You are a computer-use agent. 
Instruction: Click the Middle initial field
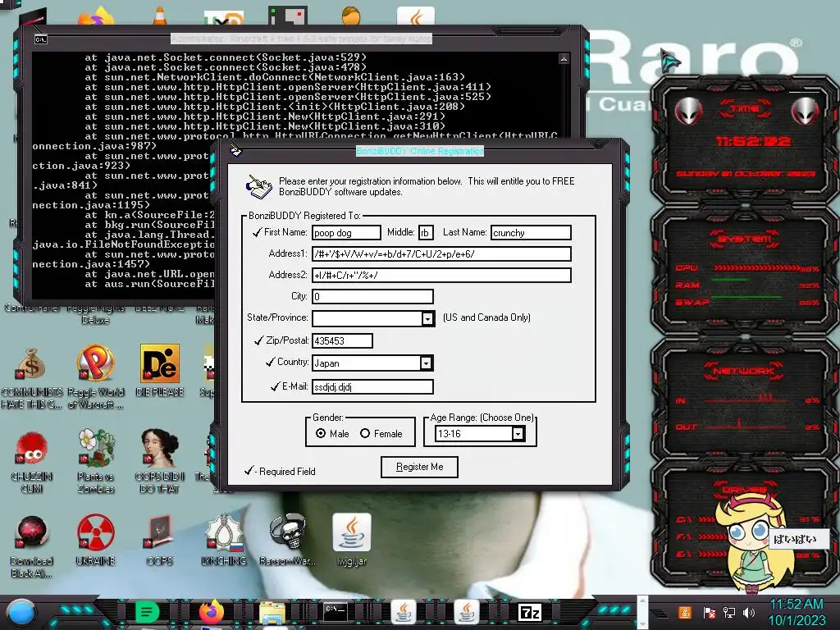coord(426,232)
